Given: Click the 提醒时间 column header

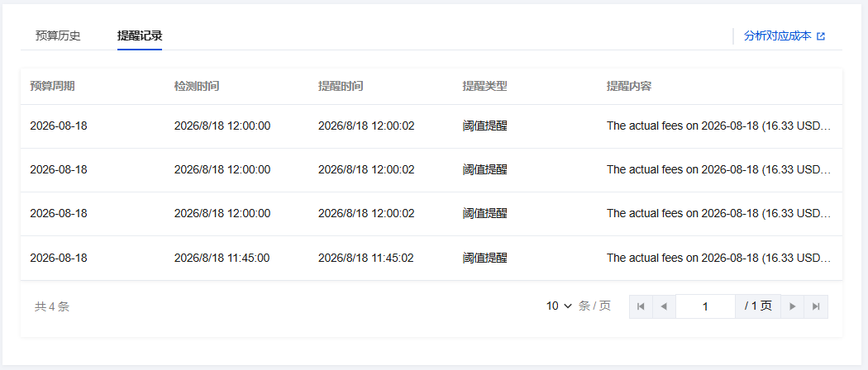Looking at the screenshot, I should point(341,86).
